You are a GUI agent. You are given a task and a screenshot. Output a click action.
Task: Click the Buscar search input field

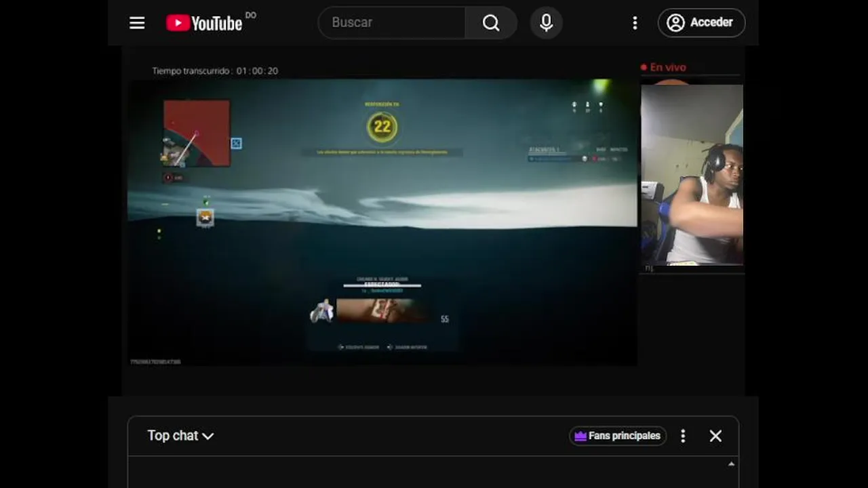(x=392, y=22)
